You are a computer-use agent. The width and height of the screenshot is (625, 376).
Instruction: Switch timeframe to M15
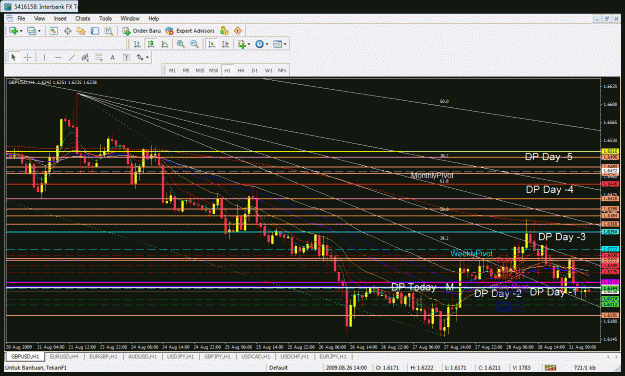tap(200, 71)
